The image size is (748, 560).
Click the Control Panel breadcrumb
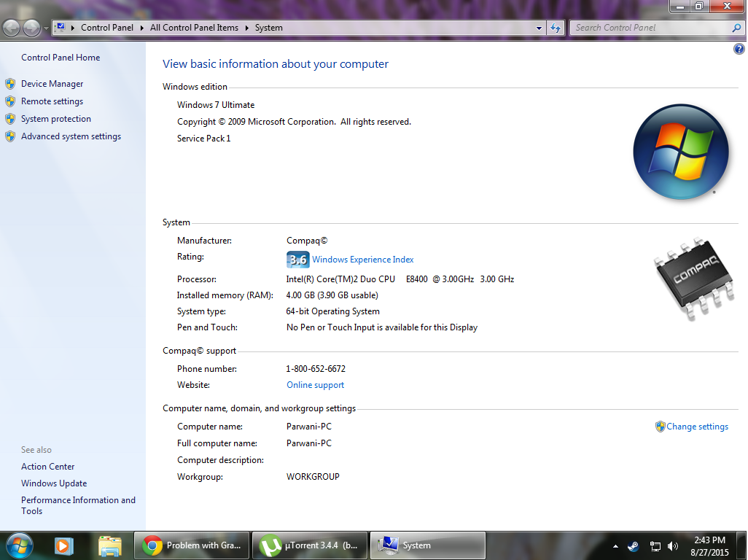click(107, 28)
